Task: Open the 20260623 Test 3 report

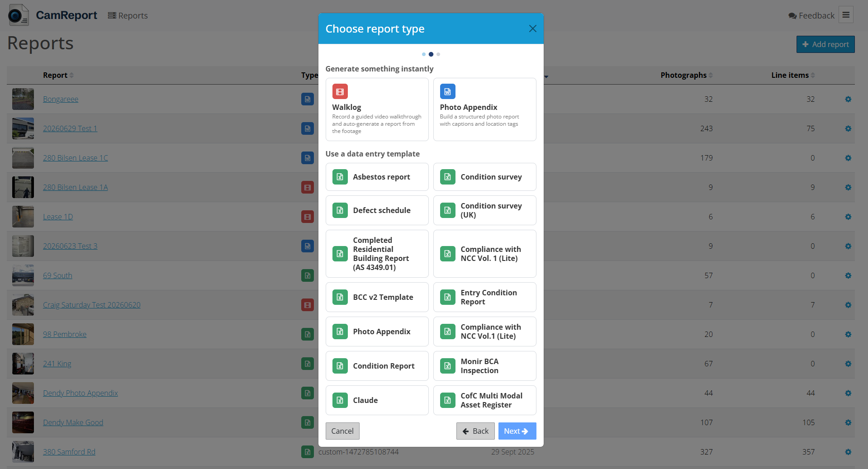Action: pos(70,246)
